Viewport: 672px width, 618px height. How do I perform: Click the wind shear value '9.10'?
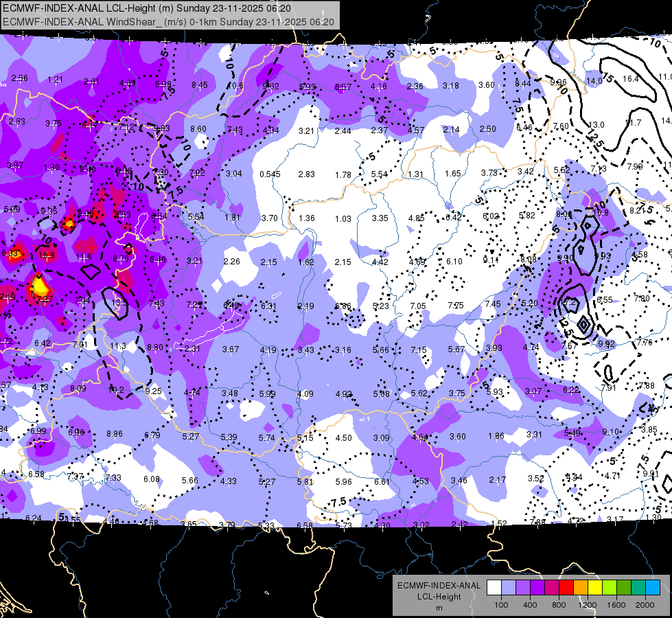[611, 433]
